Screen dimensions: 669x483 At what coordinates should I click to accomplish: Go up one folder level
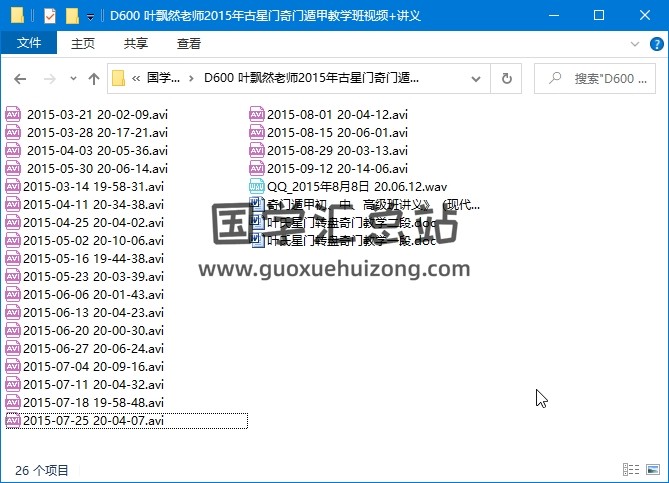(x=94, y=79)
